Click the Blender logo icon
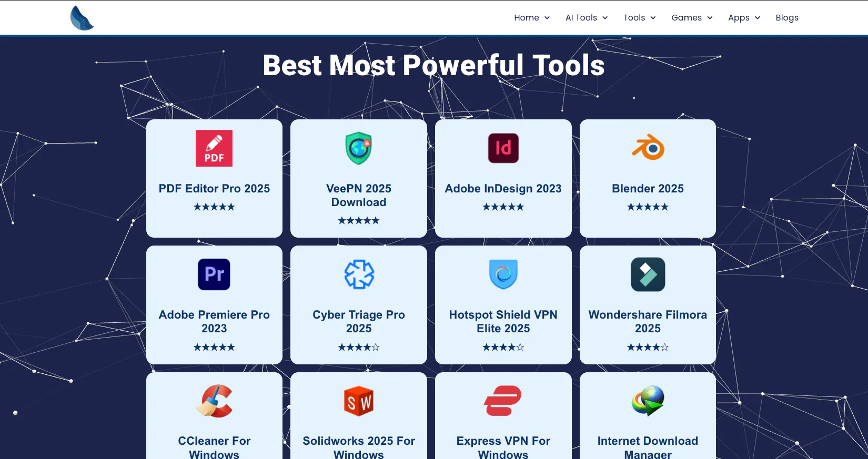 [x=648, y=148]
